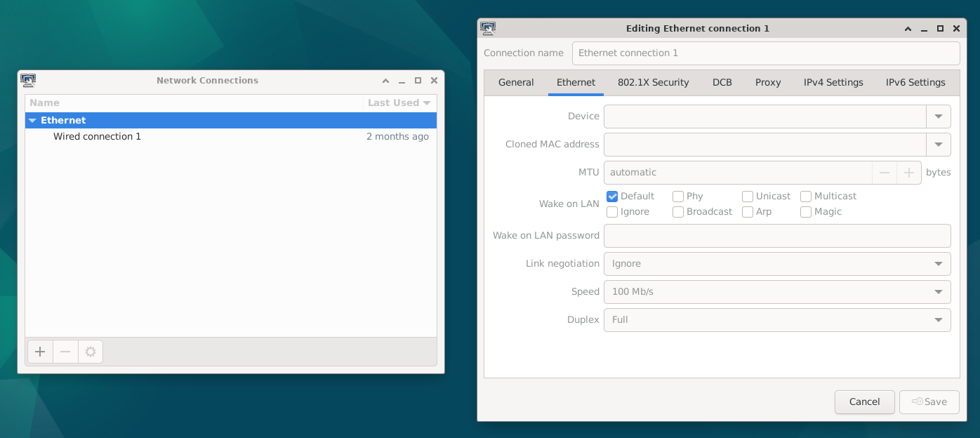
Task: Open the 802.1X Security tab
Action: pos(653,82)
